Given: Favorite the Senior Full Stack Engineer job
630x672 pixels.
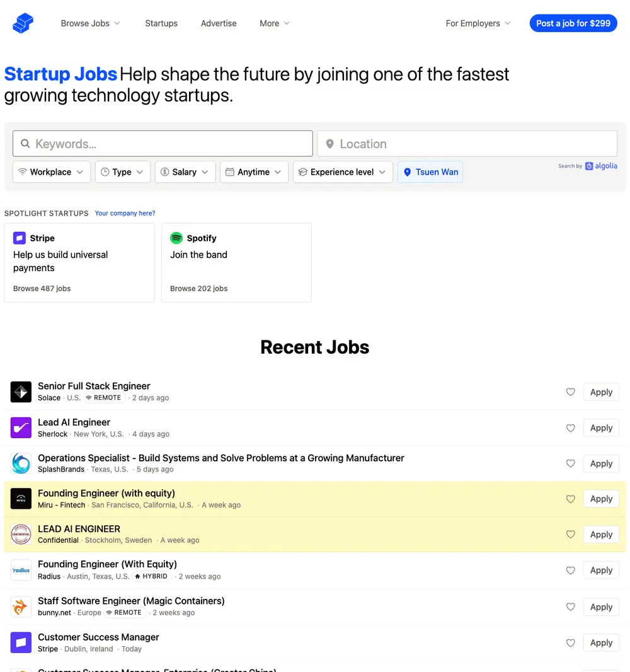Looking at the screenshot, I should coord(571,391).
